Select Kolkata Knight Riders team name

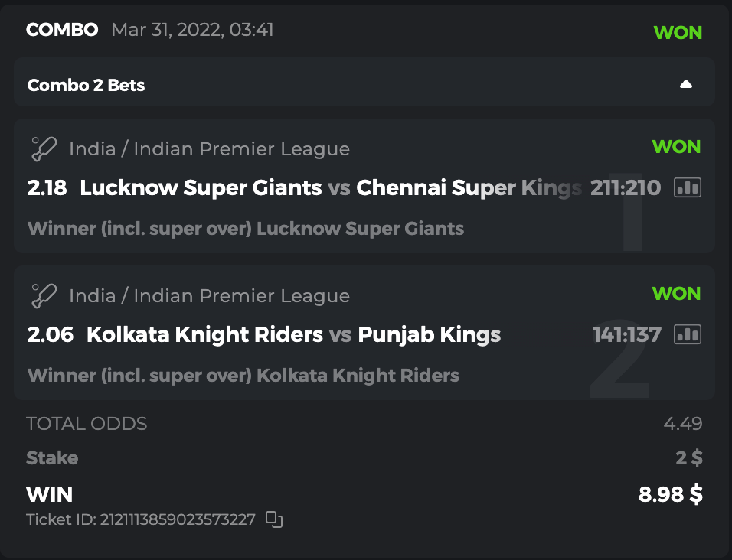[204, 334]
